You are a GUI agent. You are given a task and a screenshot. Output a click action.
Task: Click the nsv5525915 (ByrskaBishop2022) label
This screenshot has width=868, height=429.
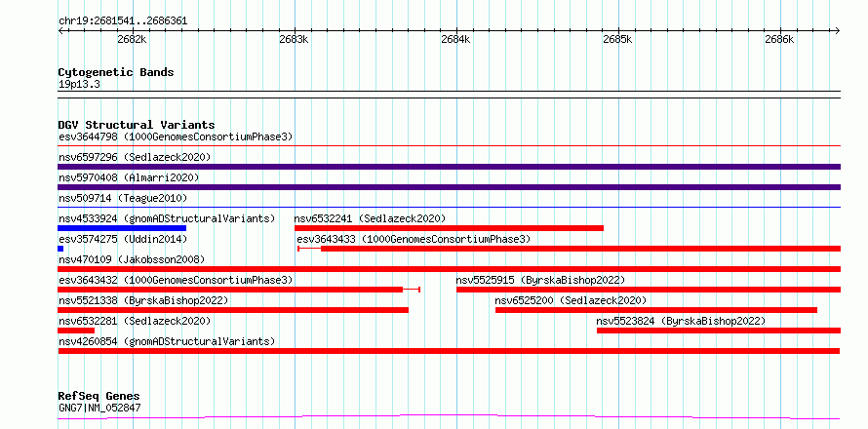click(540, 280)
